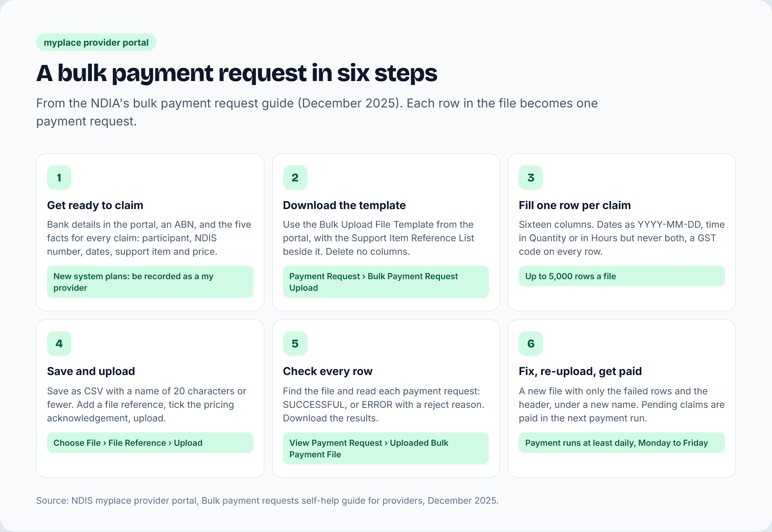Click the Fill one row per claim title
Viewport: 772px width, 532px height.
tap(575, 205)
